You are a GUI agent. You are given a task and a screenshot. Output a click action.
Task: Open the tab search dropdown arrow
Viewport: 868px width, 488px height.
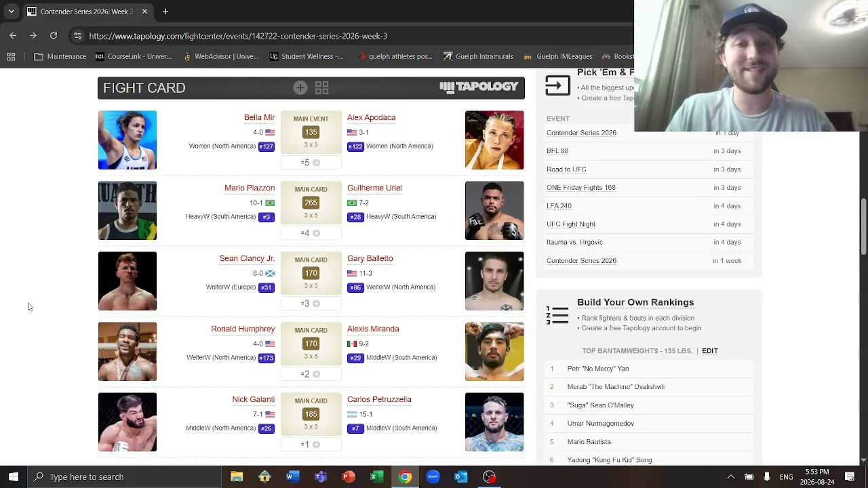click(x=11, y=12)
